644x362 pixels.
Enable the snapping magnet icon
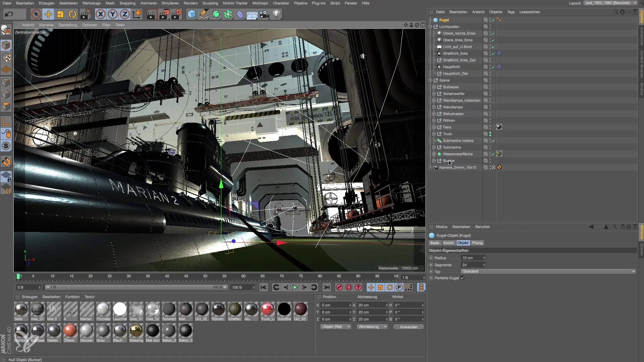pyautogui.click(x=6, y=162)
